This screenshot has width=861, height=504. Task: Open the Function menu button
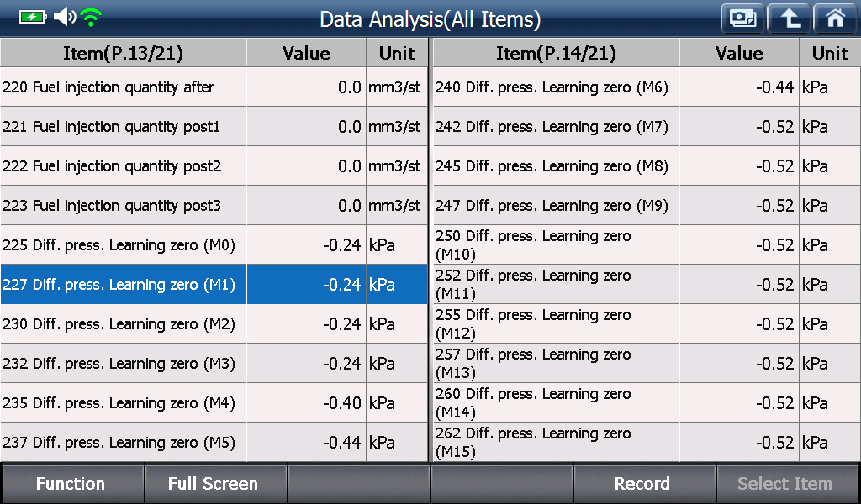71,484
